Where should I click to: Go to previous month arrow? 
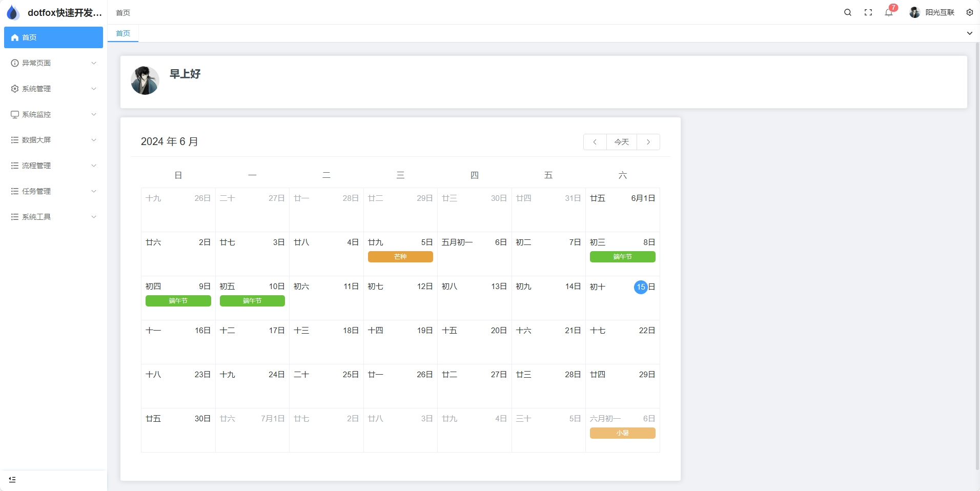click(x=595, y=142)
